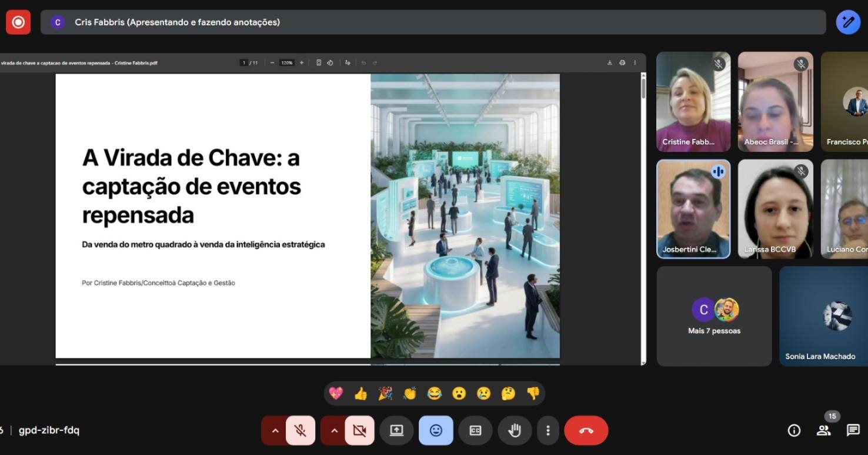Leave the call with red hang-up button
The height and width of the screenshot is (455, 868).
point(586,430)
